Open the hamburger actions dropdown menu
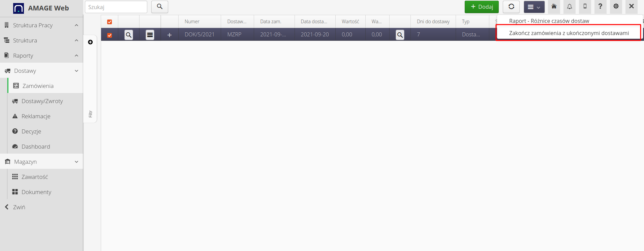The width and height of the screenshot is (644, 251). pyautogui.click(x=534, y=7)
